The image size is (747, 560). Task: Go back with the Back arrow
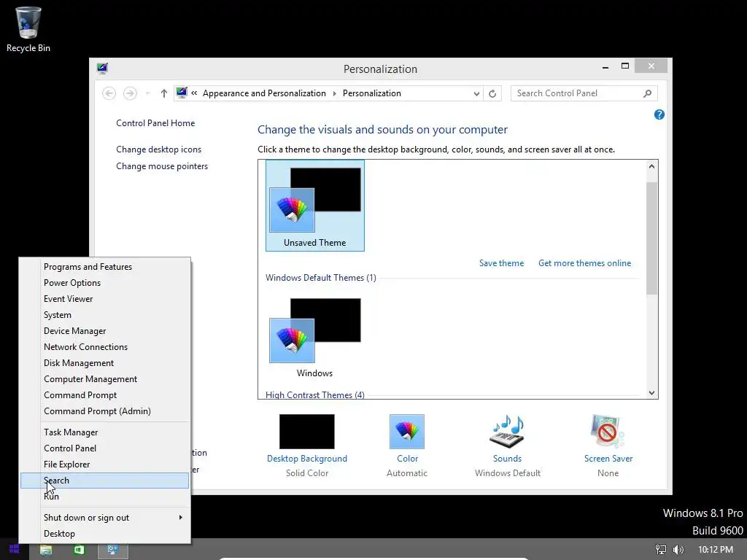109,93
